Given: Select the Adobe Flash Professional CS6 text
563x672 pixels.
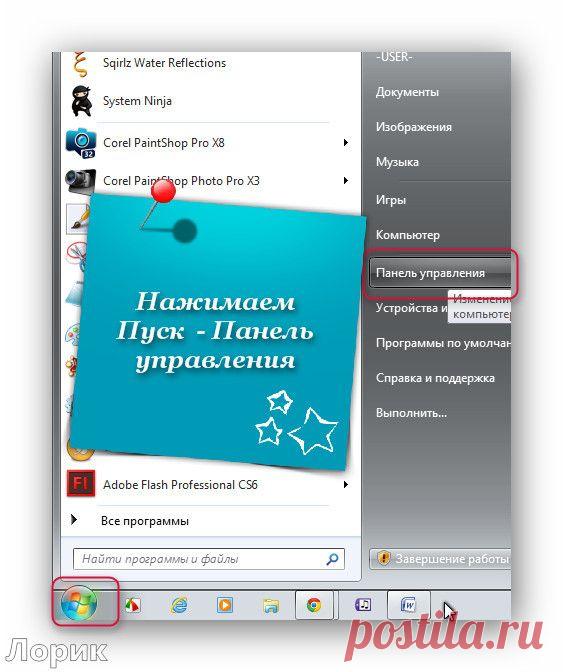Looking at the screenshot, I should pos(180,485).
